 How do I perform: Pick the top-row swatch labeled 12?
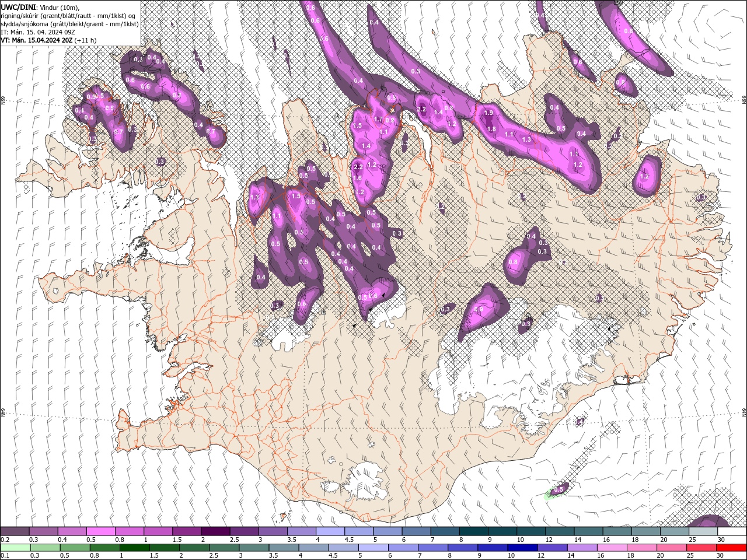point(560,531)
